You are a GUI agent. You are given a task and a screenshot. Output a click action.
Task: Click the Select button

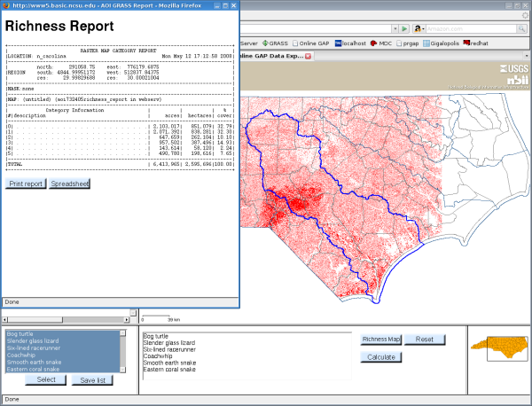(x=46, y=379)
